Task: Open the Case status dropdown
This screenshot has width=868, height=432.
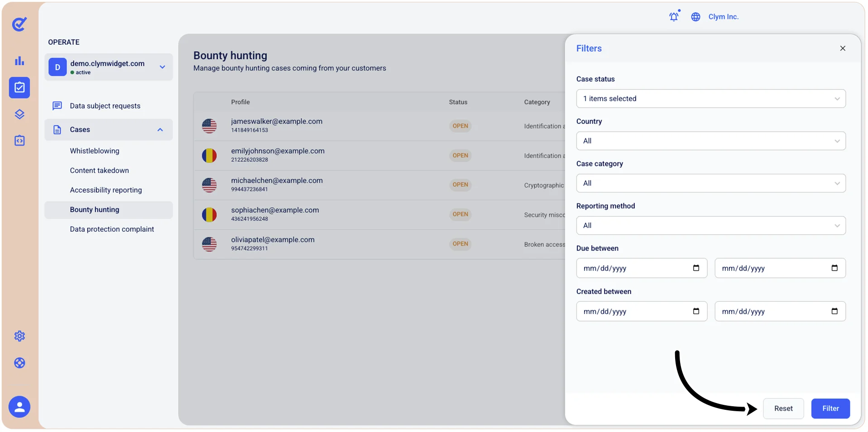Action: (710, 99)
